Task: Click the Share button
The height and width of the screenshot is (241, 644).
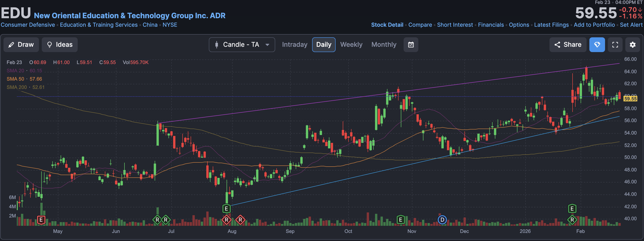Action: tap(567, 44)
